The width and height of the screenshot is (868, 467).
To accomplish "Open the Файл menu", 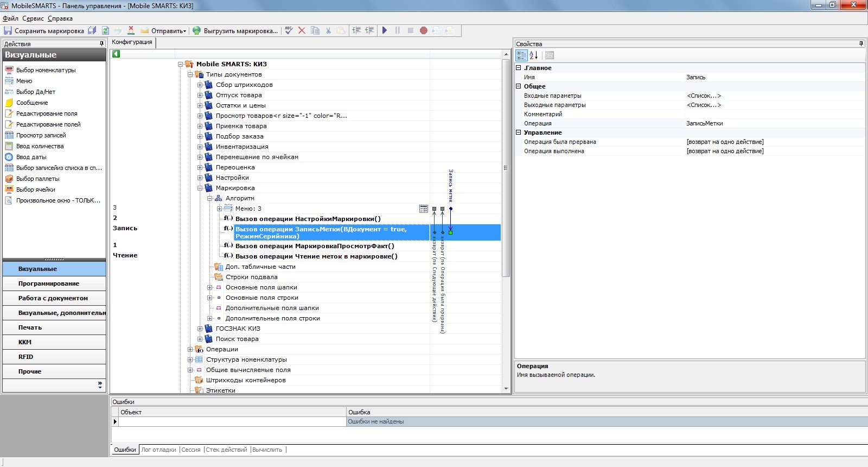I will [x=10, y=18].
